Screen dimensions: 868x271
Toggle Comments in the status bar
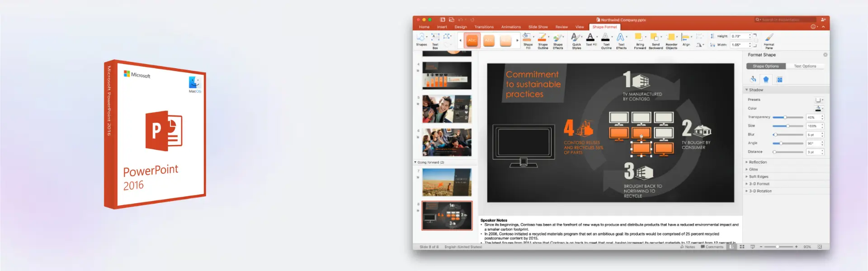coord(712,247)
